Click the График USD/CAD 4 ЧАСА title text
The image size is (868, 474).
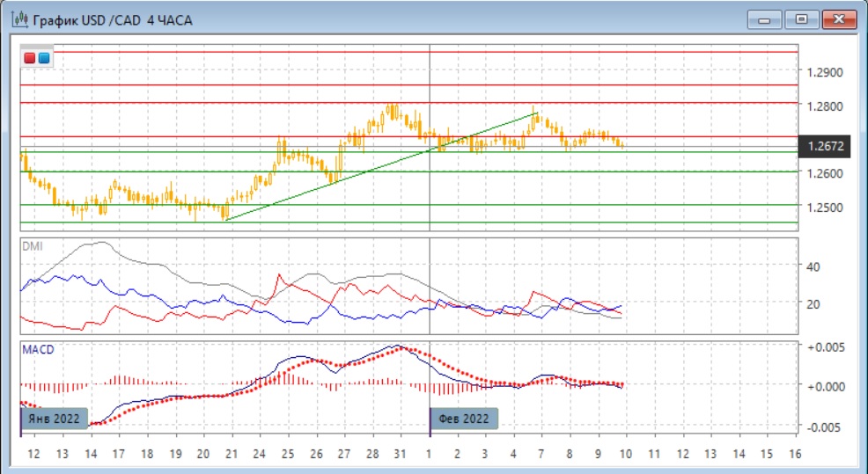[113, 18]
